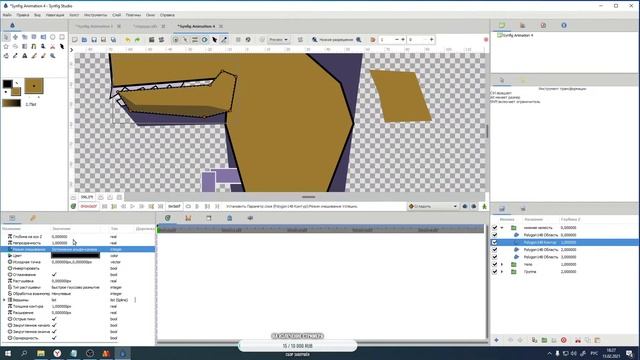Toggle the Острые пики parameter checkmark
The height and width of the screenshot is (360, 640).
coord(54,319)
